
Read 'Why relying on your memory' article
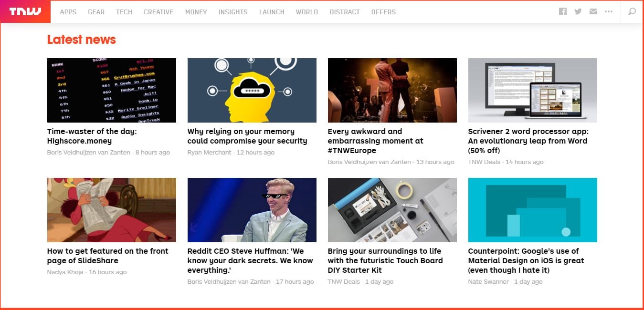click(x=247, y=136)
